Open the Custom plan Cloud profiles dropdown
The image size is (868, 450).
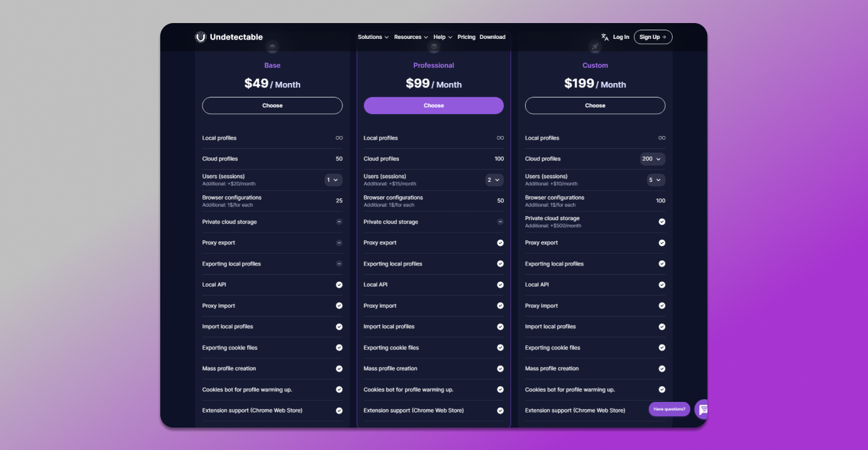(652, 159)
